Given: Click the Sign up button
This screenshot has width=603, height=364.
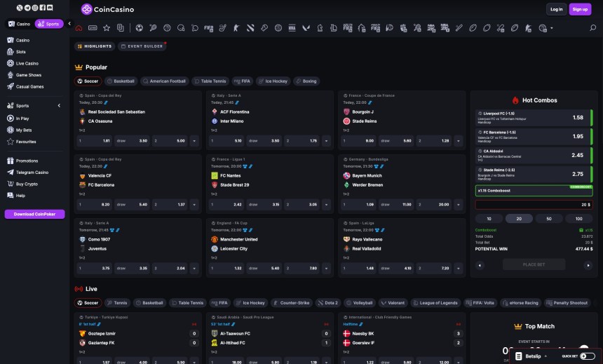Looking at the screenshot, I should point(580,9).
